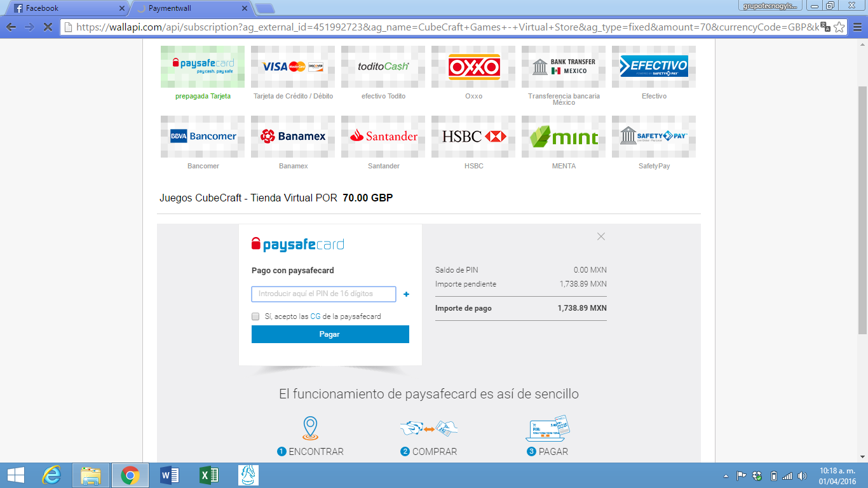Open the Windows Start menu
The image size is (868, 488).
pos(15,475)
